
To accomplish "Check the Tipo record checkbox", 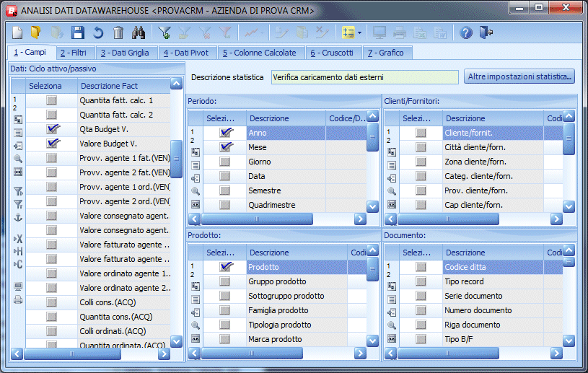I will tap(421, 281).
